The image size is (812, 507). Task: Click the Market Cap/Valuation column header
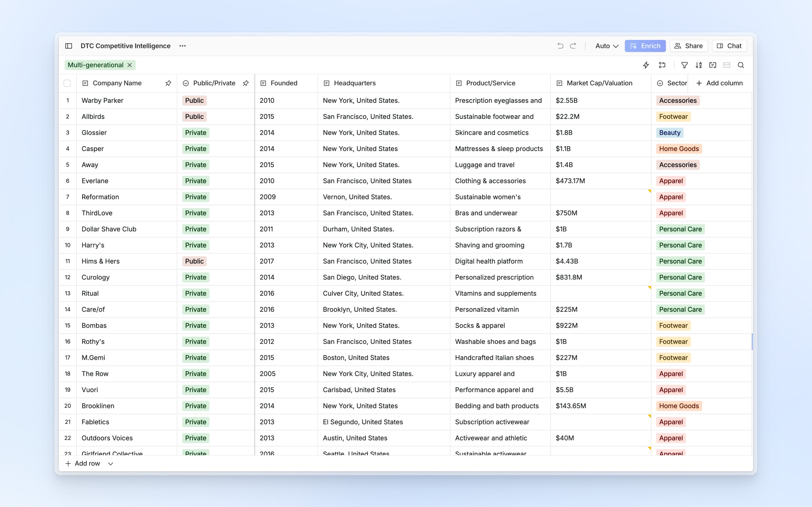(x=599, y=83)
